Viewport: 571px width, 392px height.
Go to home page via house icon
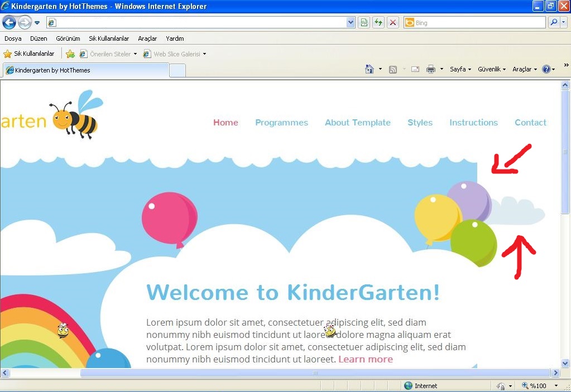370,69
